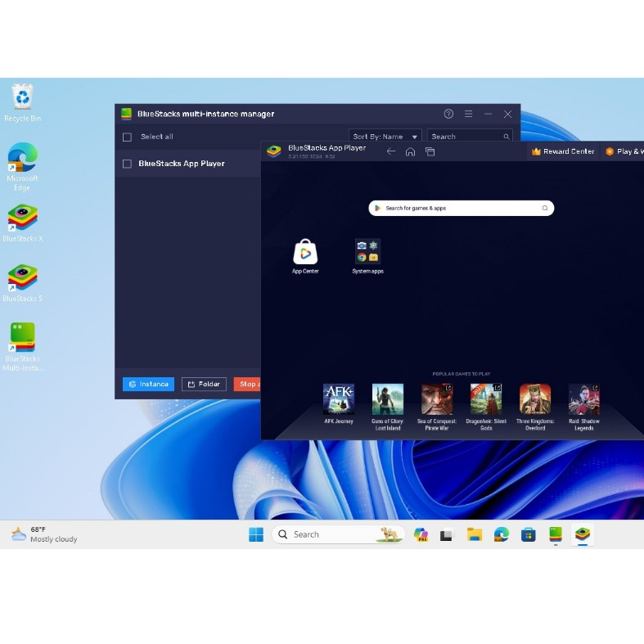Open the Windows Start menu
This screenshot has height=644, width=644.
256,534
